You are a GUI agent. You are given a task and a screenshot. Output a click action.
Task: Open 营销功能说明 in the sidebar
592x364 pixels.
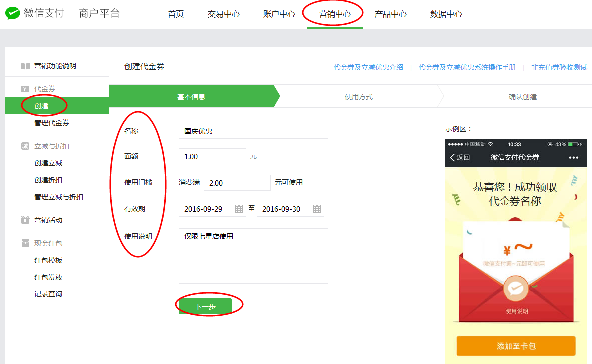coord(55,66)
